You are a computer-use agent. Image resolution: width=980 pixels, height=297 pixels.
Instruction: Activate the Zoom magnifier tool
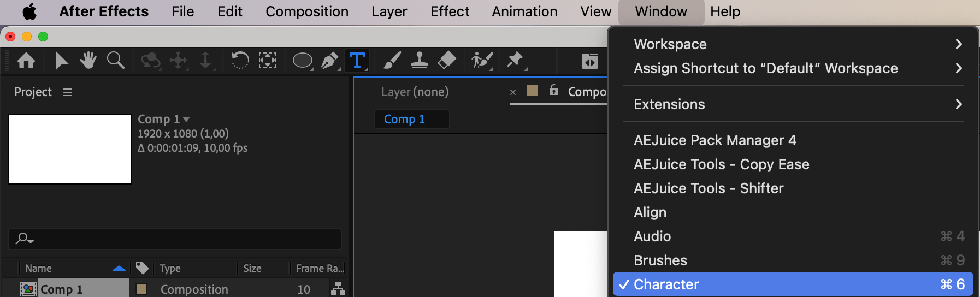(x=115, y=60)
